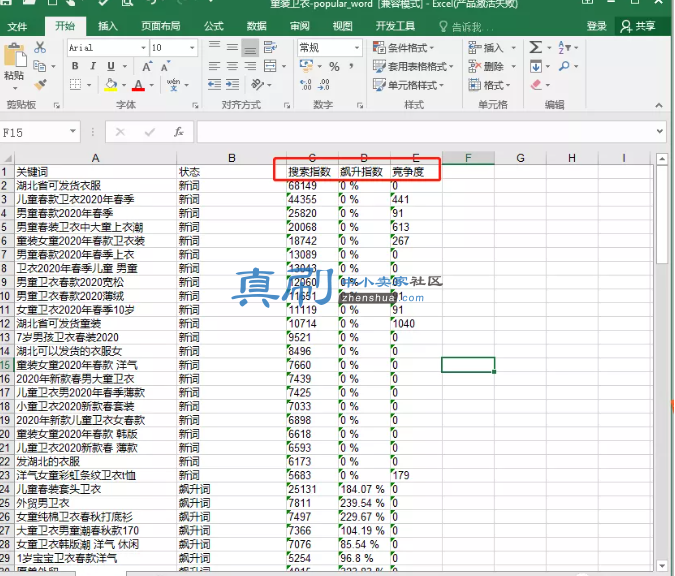Image resolution: width=675 pixels, height=576 pixels.
Task: Toggle underline formatting
Action: tap(111, 66)
